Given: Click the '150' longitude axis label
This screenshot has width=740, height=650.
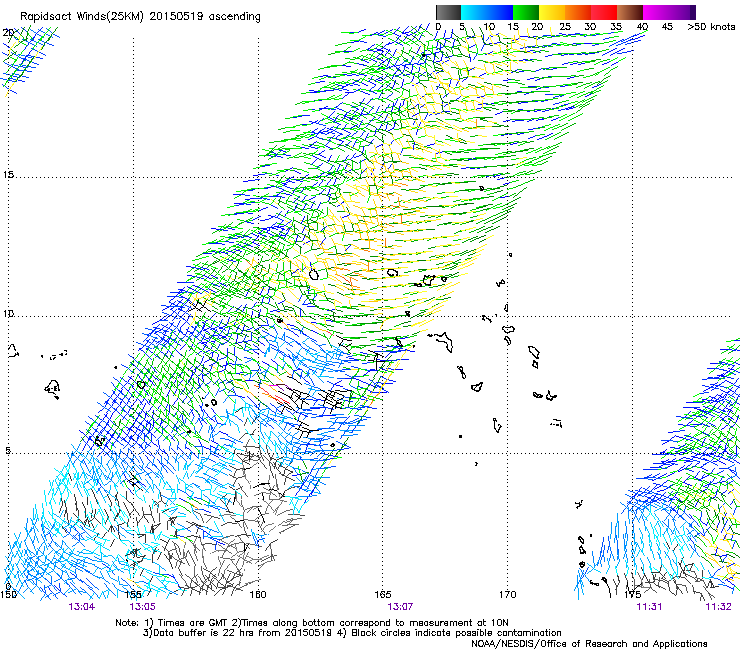Looking at the screenshot, I should point(8,594).
